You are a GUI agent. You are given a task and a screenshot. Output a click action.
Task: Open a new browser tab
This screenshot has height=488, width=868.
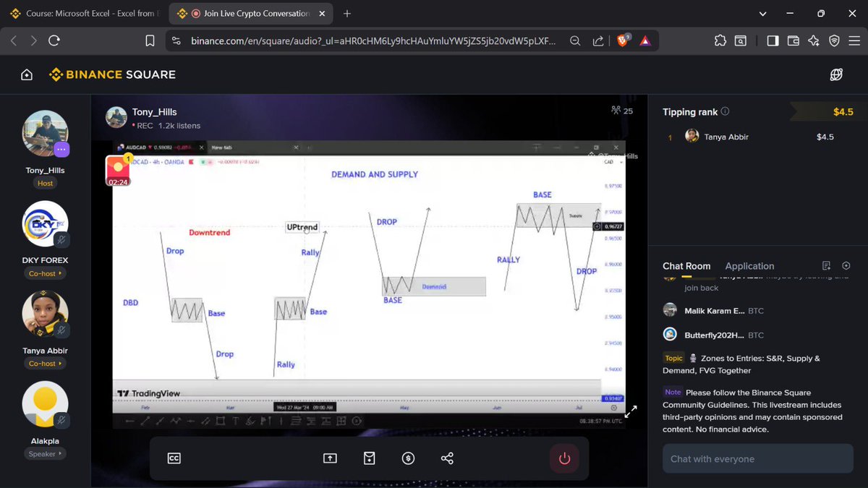tap(347, 14)
